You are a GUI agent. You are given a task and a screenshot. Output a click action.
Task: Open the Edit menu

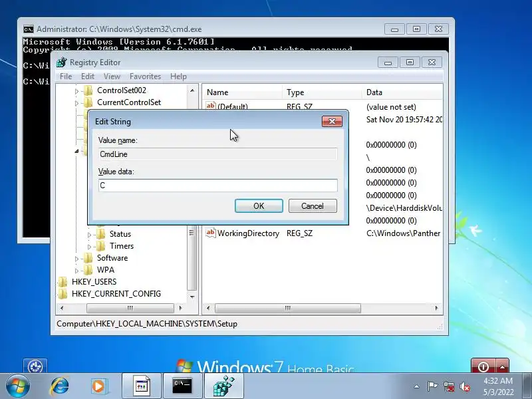pyautogui.click(x=88, y=76)
